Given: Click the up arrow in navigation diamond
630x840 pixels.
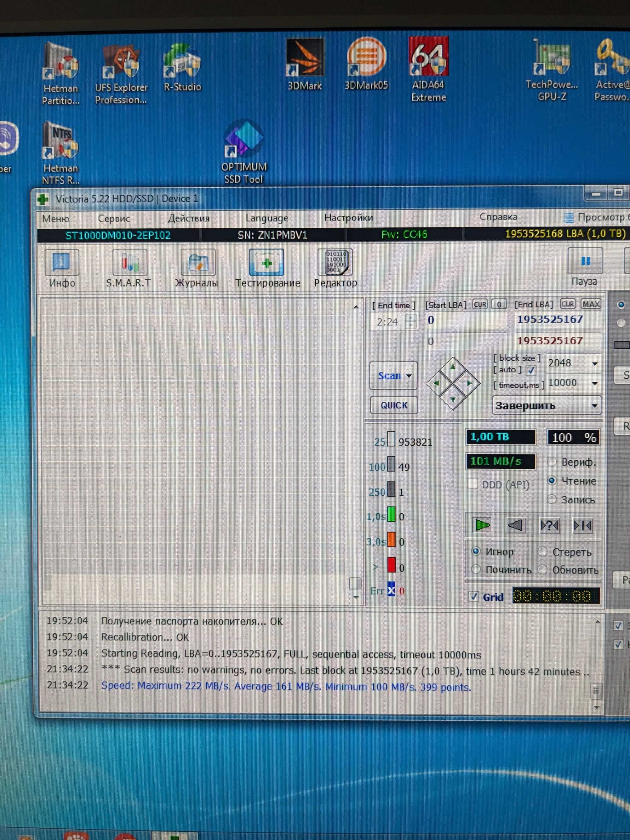Looking at the screenshot, I should 453,367.
